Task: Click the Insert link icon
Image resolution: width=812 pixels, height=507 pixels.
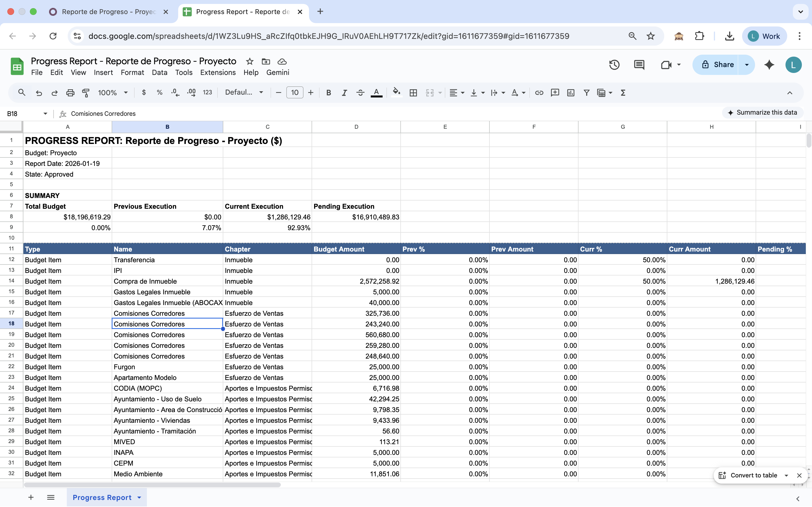Action: coord(539,93)
